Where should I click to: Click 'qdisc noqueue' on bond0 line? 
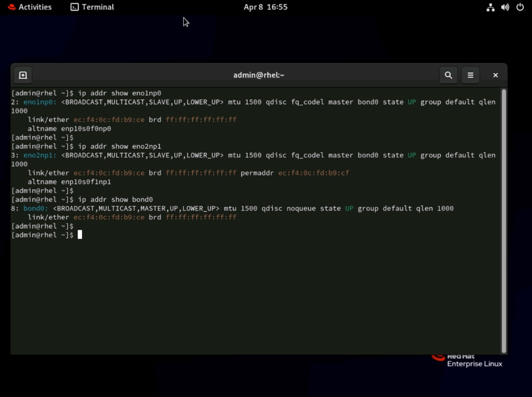click(289, 208)
